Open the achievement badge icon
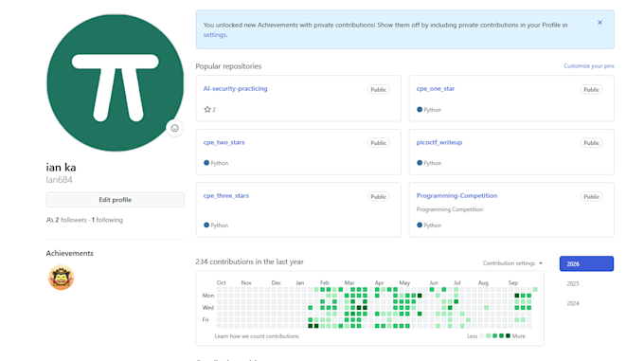644x361 pixels. (61, 278)
